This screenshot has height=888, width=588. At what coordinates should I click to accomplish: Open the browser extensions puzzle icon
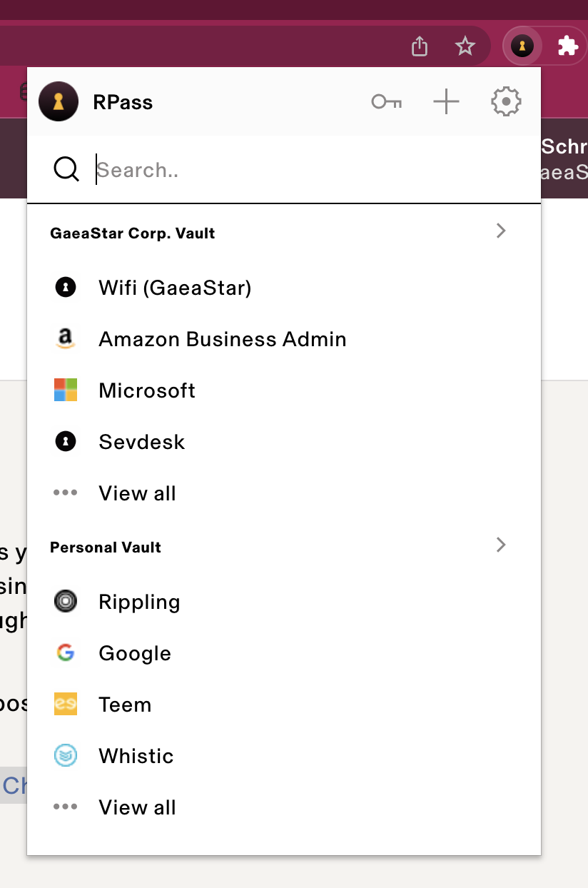pos(567,47)
